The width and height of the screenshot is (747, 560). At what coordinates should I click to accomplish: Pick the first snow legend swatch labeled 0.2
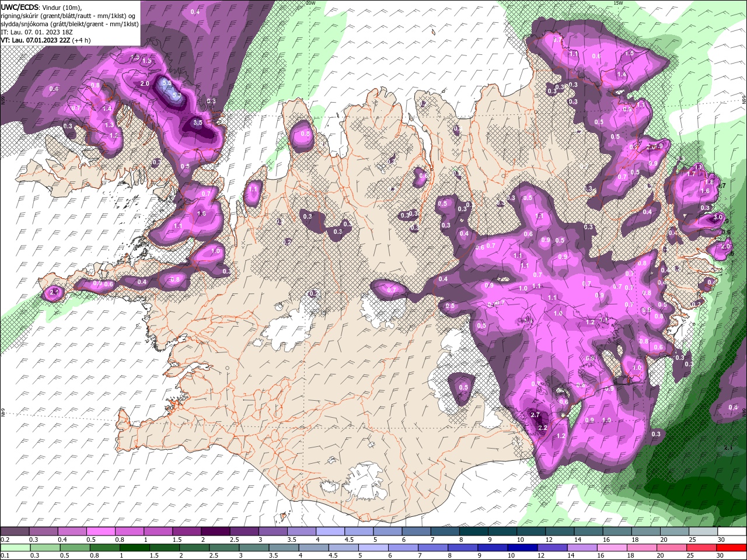tap(14, 531)
